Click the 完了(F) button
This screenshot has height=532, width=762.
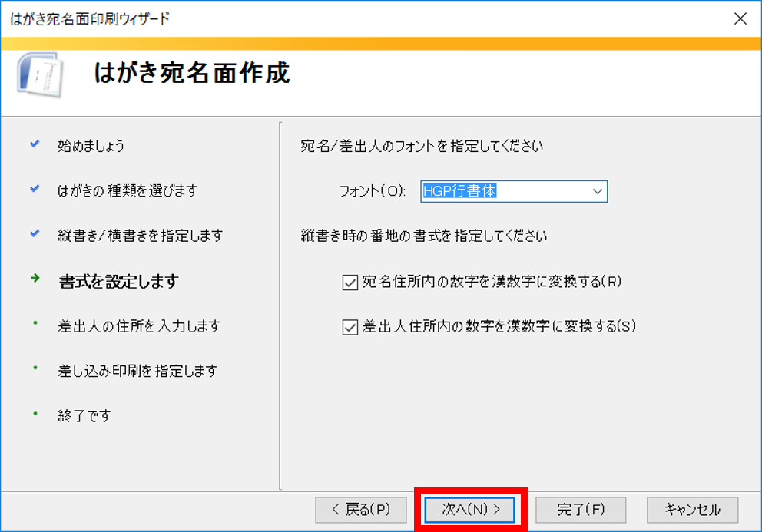tap(581, 509)
